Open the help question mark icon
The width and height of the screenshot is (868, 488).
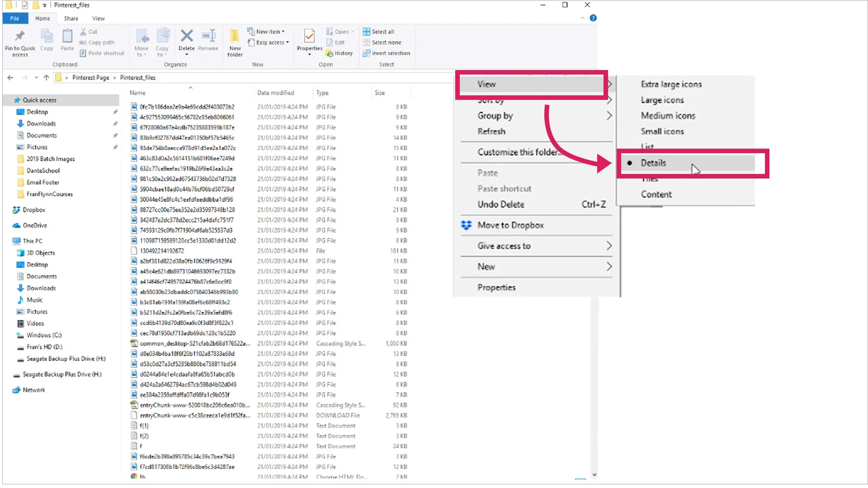click(x=593, y=18)
